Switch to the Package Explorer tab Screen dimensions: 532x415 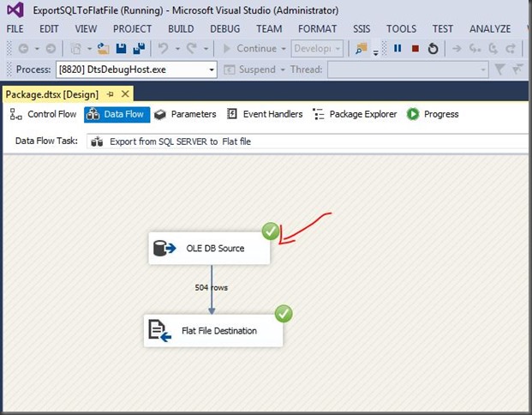tap(355, 114)
